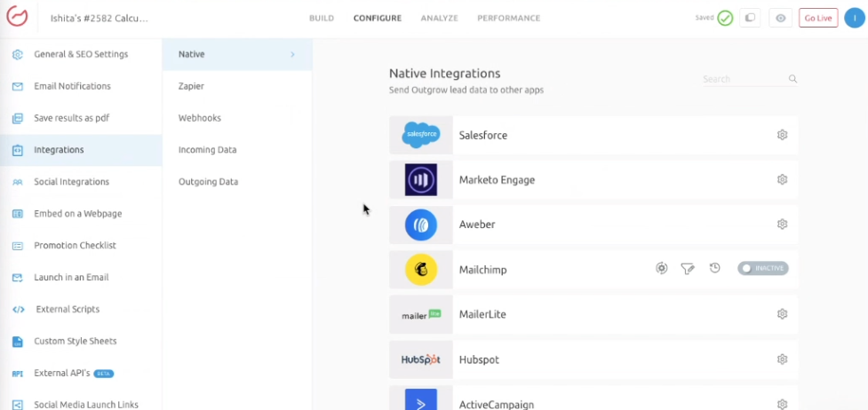Screen dimensions: 868x410
Task: Click the Aweber logo thumbnail
Action: (x=421, y=225)
